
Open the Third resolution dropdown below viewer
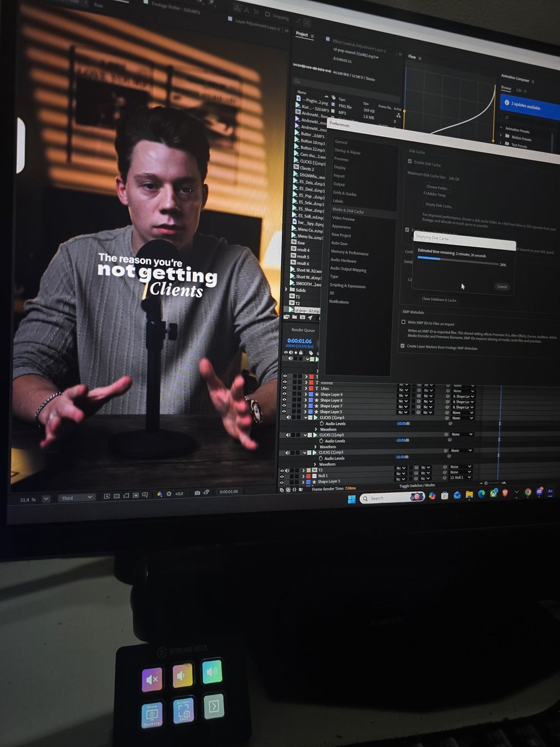pos(77,498)
